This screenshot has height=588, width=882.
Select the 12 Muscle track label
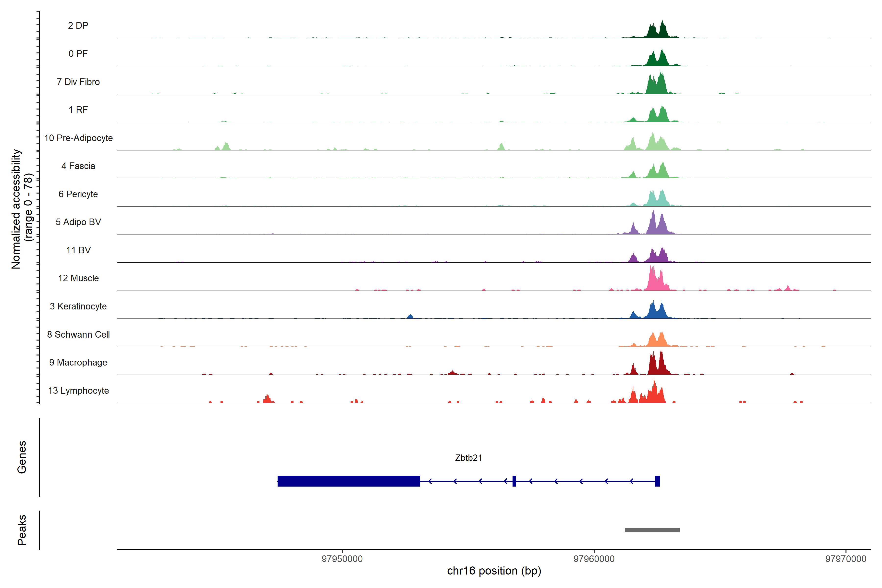click(78, 278)
